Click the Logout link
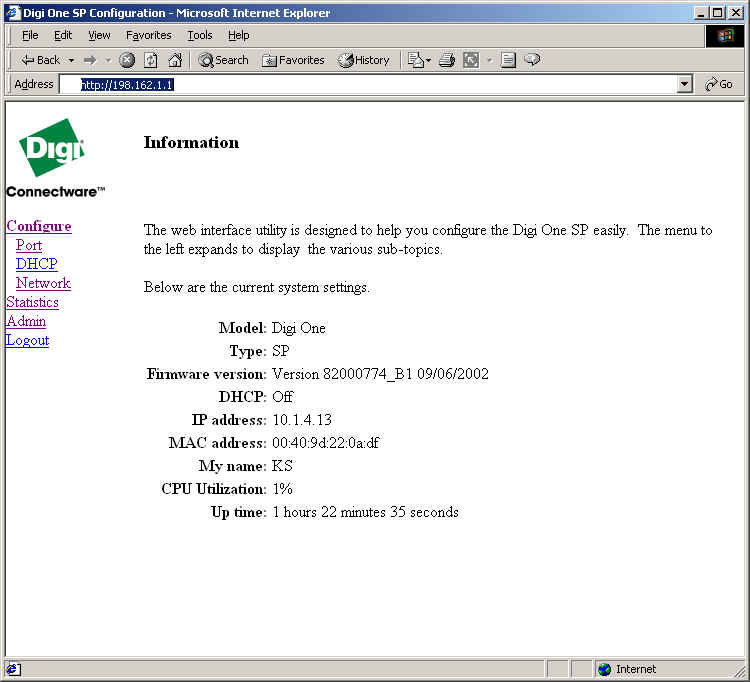The height and width of the screenshot is (682, 750). (x=27, y=340)
